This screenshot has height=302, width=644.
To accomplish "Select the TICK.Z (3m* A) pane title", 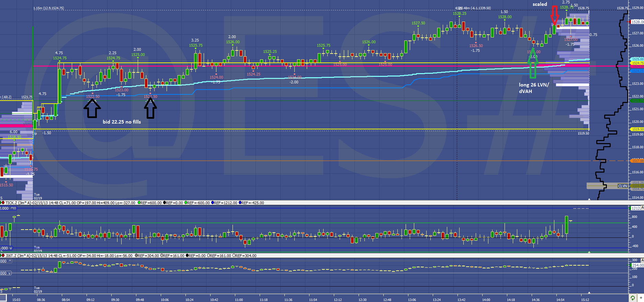I will pyautogui.click(x=18, y=203).
